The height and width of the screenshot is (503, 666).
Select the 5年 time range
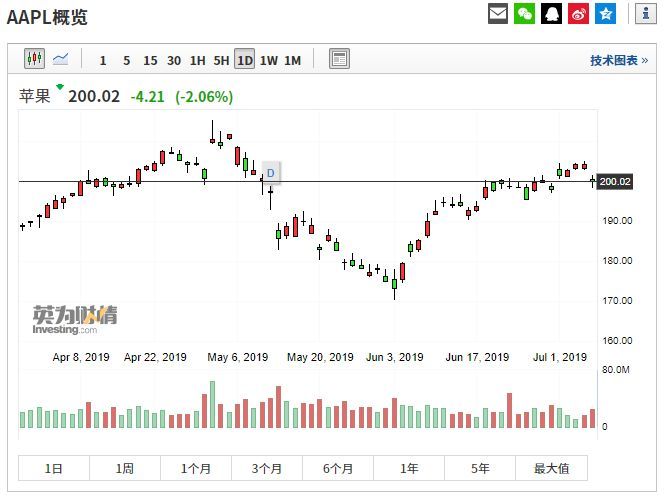click(x=480, y=468)
